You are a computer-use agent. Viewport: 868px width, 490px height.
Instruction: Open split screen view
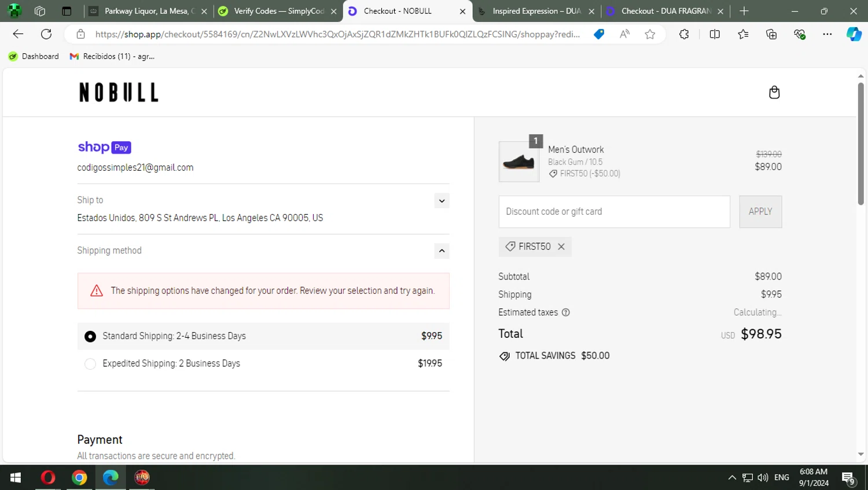(715, 34)
